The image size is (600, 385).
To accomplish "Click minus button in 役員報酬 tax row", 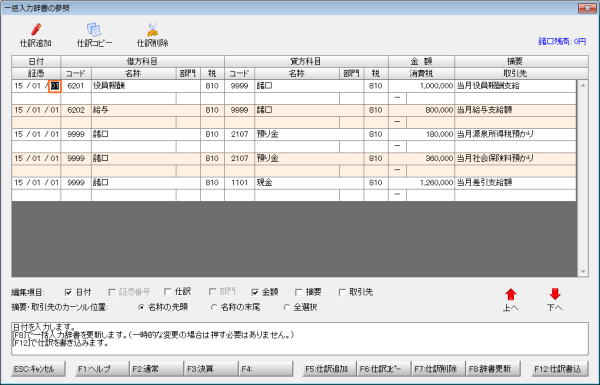I will [x=397, y=98].
